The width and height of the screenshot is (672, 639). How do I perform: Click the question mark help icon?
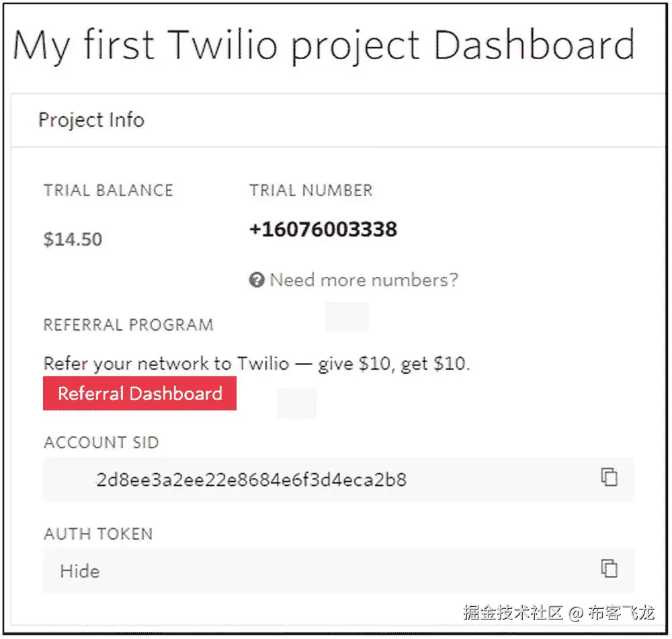coord(256,280)
